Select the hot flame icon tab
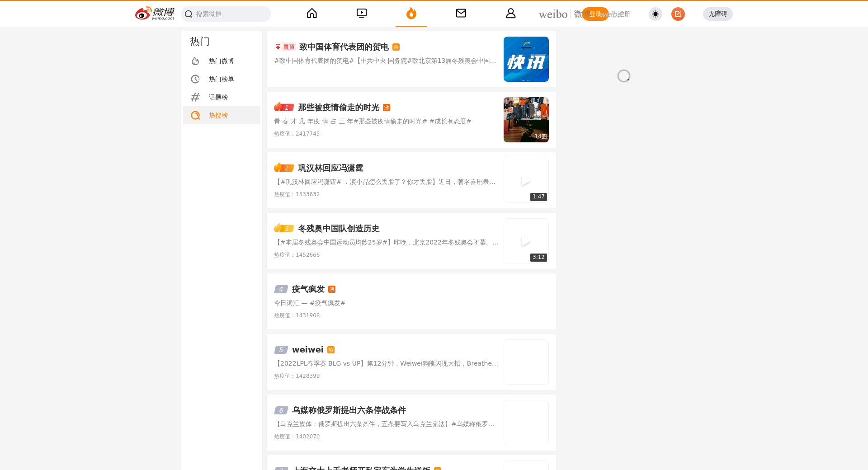Viewport: 868px width, 470px height. tap(411, 14)
